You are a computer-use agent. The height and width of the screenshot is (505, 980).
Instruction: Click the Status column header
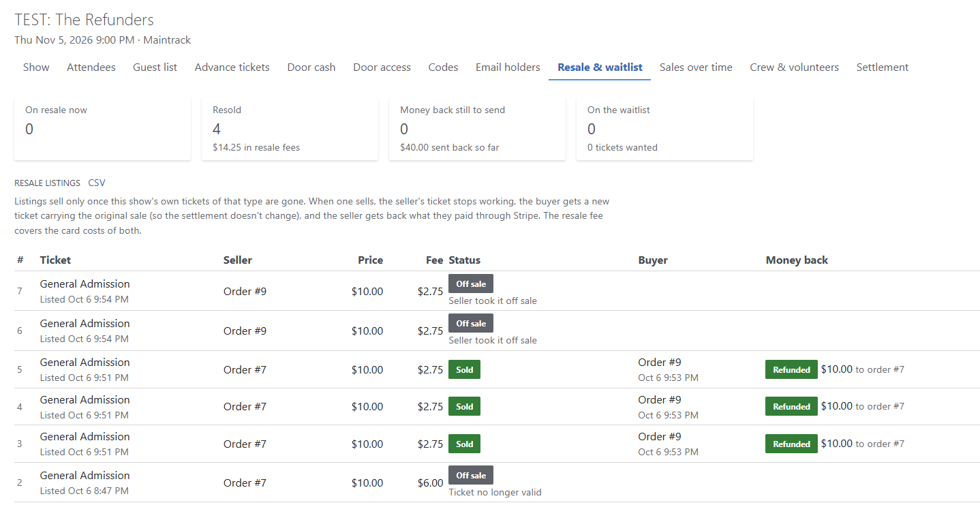[x=465, y=260]
